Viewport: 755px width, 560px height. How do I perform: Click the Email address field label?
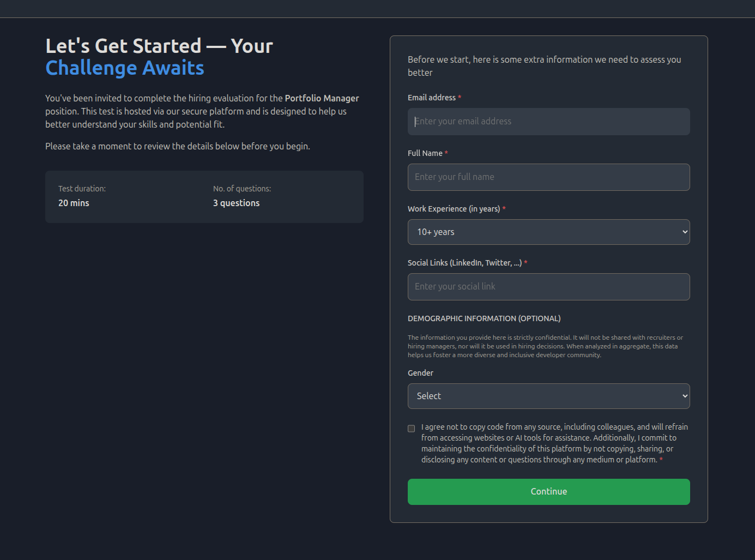432,98
